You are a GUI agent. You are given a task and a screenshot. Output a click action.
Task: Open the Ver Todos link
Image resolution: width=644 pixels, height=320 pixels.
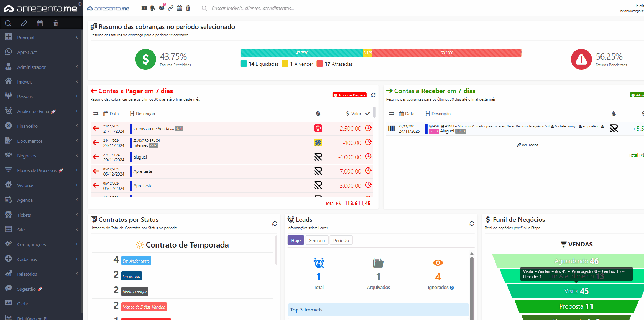(528, 145)
